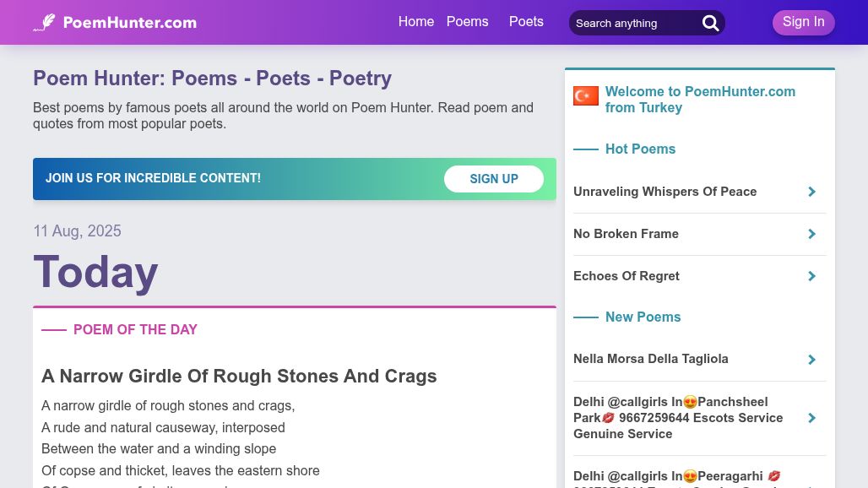Click the SIGN UP button

coord(494,179)
